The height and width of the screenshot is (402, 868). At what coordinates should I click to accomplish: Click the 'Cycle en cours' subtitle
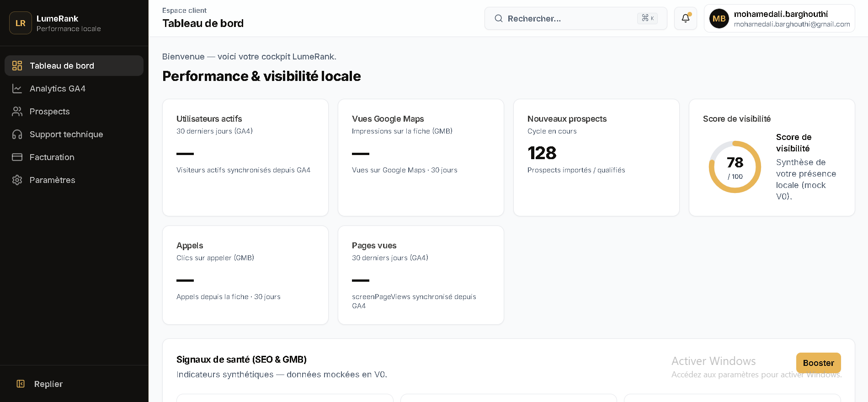point(552,131)
